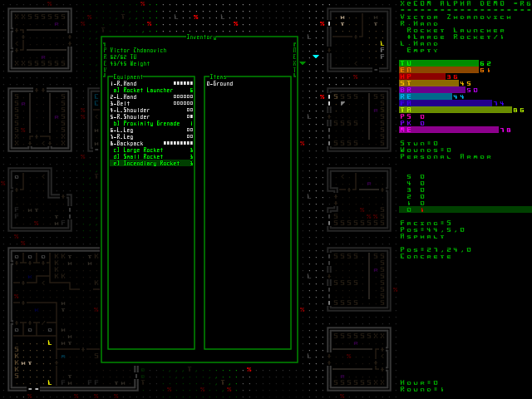
Task: Click the olive TA throwing accuracy bar
Action: click(x=456, y=110)
